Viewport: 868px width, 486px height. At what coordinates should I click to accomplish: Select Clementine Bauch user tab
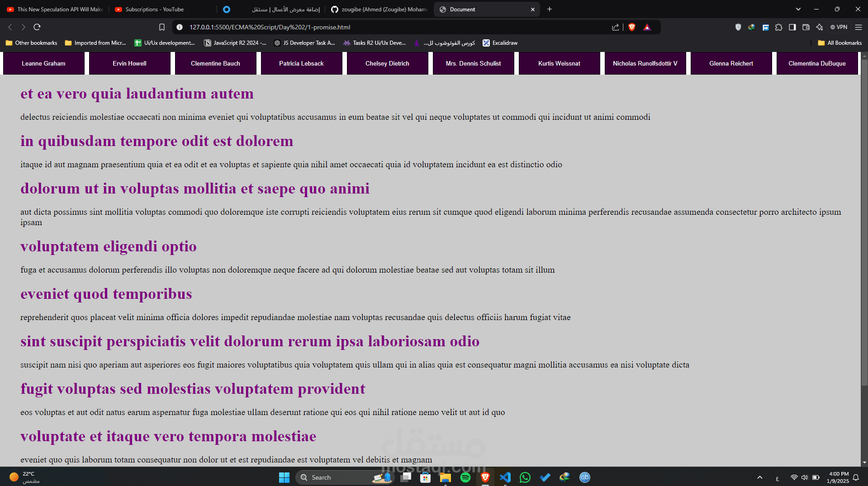[x=215, y=63]
